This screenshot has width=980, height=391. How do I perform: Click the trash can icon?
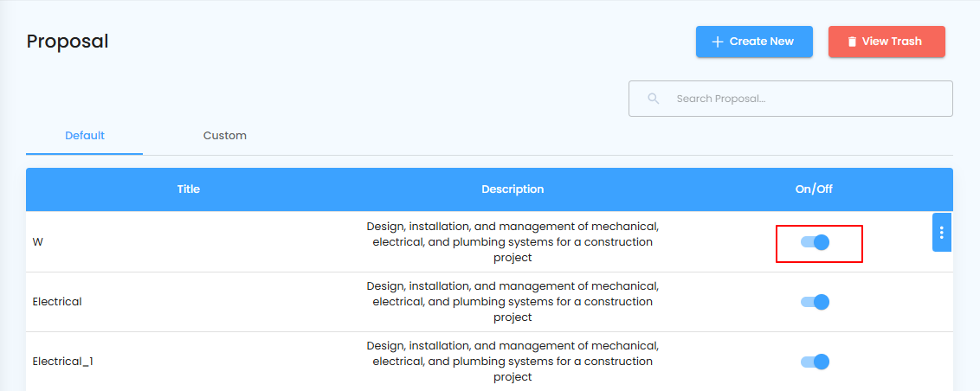852,42
